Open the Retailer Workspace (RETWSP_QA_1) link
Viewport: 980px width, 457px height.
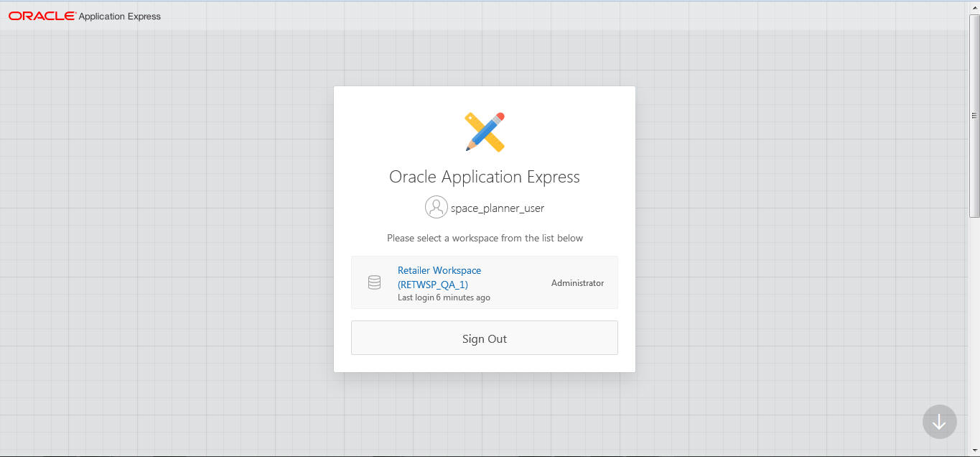click(x=439, y=277)
